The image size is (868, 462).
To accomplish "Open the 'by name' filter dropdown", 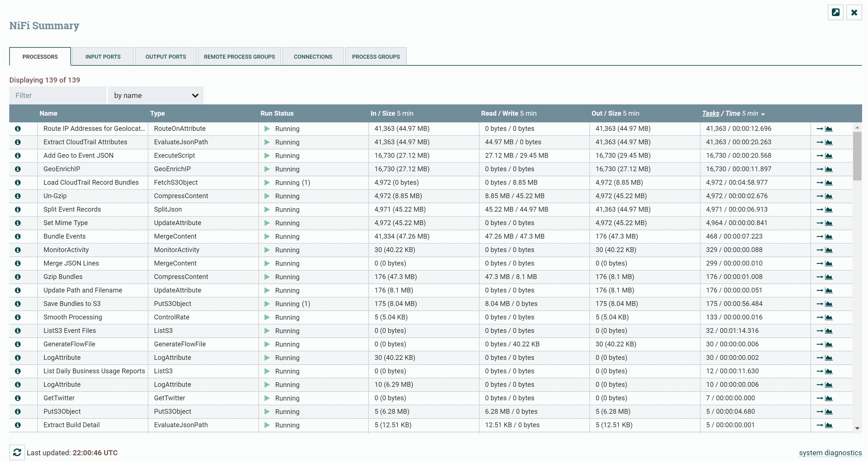I will [156, 95].
